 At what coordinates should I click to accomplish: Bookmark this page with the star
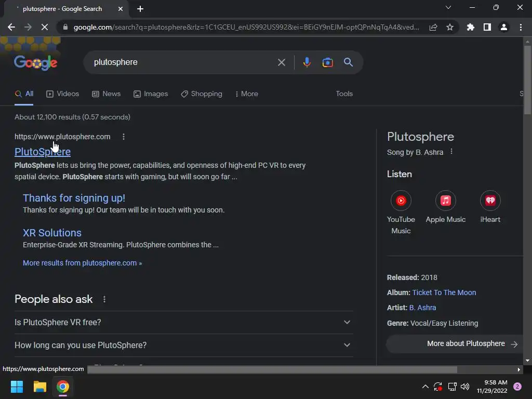450,27
